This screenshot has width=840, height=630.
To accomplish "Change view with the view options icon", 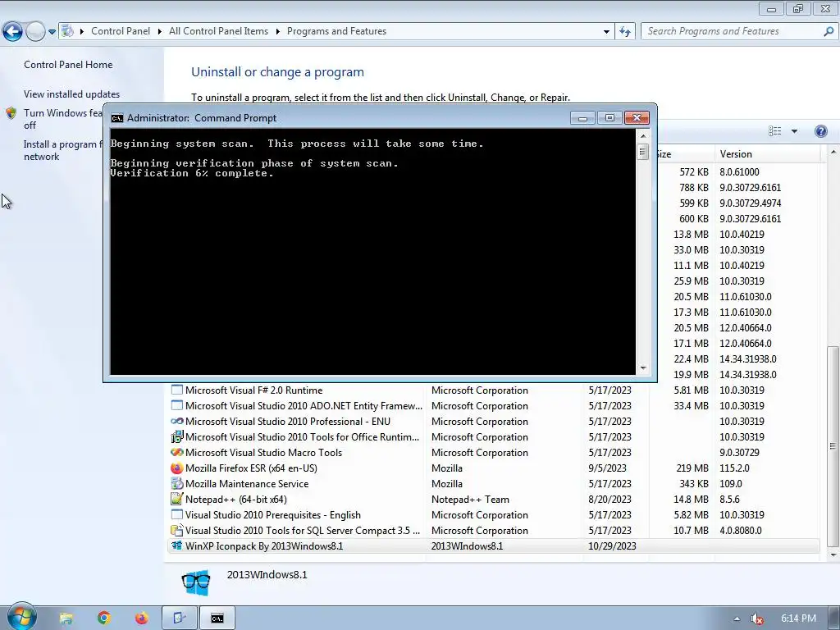I will coord(774,131).
